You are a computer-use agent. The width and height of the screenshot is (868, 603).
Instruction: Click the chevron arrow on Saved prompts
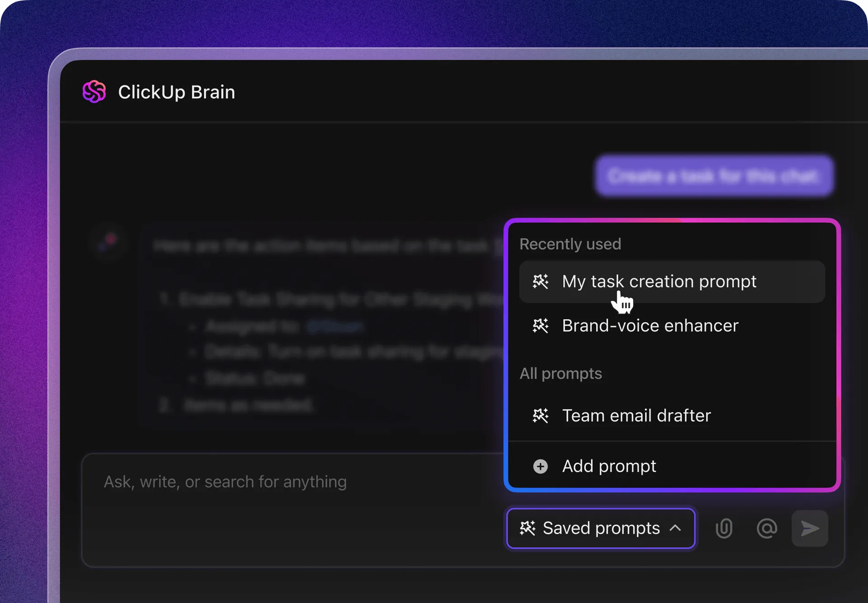(x=675, y=528)
